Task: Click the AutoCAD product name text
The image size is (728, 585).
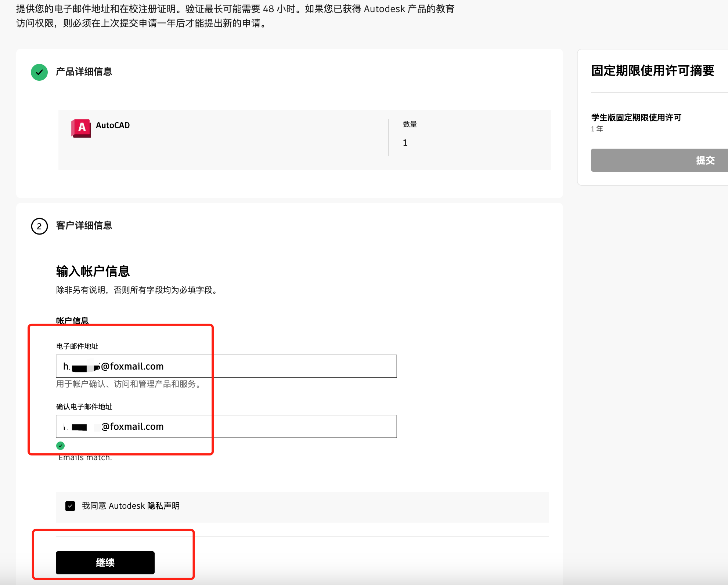Action: coord(113,126)
